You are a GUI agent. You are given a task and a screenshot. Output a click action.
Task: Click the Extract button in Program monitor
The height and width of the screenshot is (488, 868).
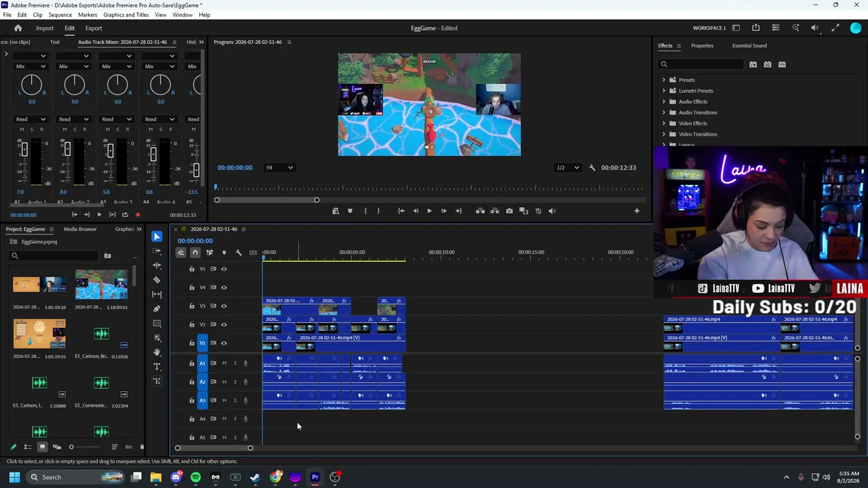(494, 211)
